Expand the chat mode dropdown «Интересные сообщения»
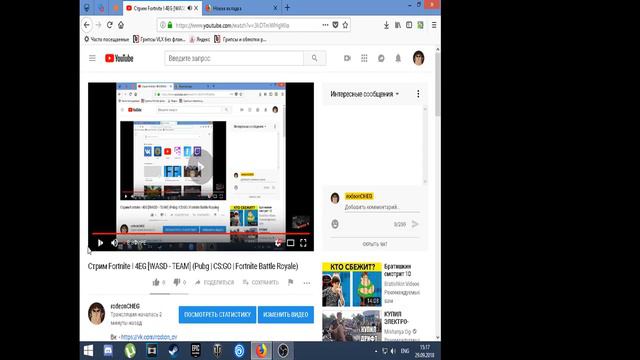 [x=364, y=94]
